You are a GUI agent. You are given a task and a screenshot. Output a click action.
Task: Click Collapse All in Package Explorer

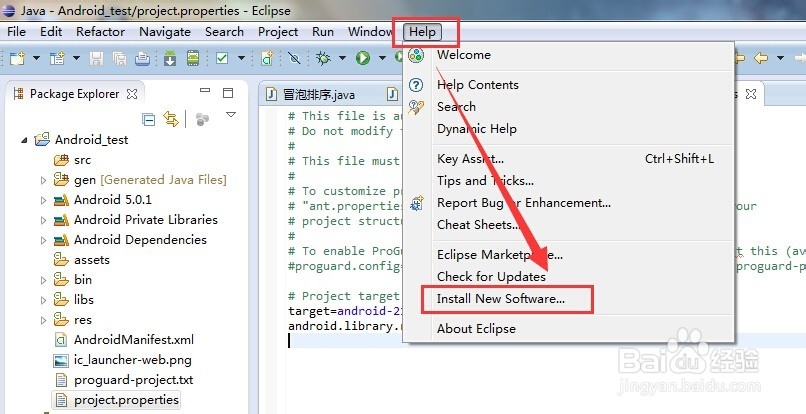tap(148, 119)
